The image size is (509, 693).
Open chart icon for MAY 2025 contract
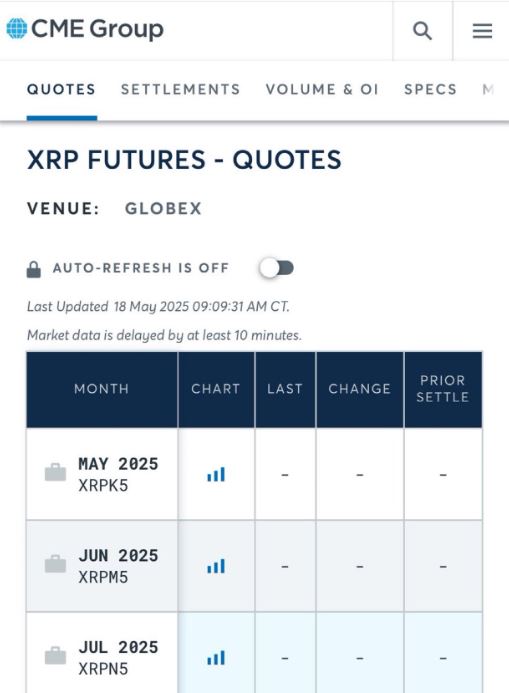click(x=216, y=474)
